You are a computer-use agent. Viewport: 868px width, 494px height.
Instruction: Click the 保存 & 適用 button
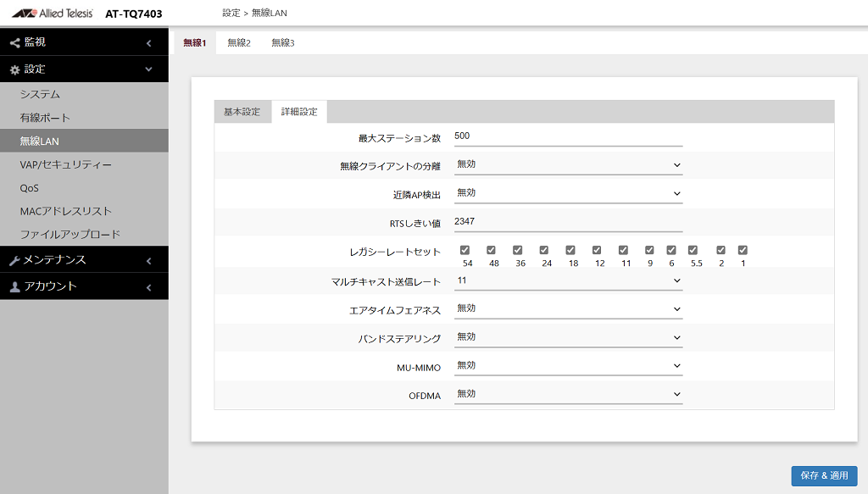tap(824, 475)
